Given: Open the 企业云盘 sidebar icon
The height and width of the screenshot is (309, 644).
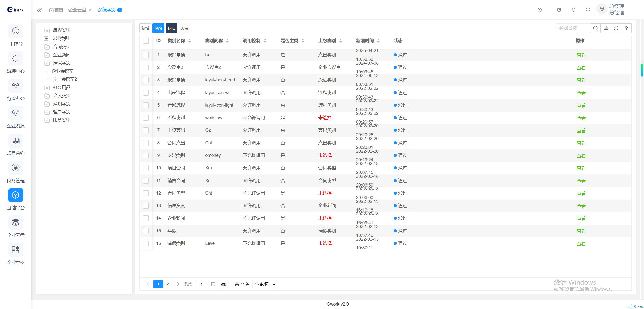Looking at the screenshot, I should pos(16,223).
